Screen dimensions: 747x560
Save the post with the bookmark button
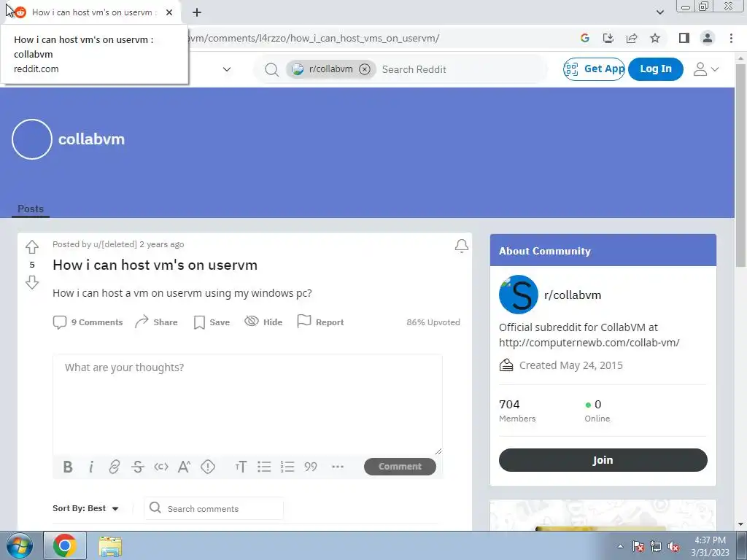click(212, 322)
